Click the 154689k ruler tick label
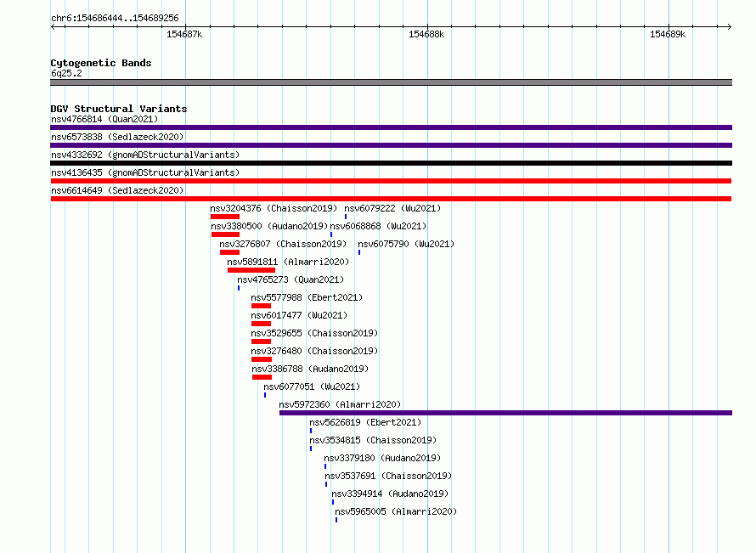This screenshot has width=756, height=553. (668, 34)
